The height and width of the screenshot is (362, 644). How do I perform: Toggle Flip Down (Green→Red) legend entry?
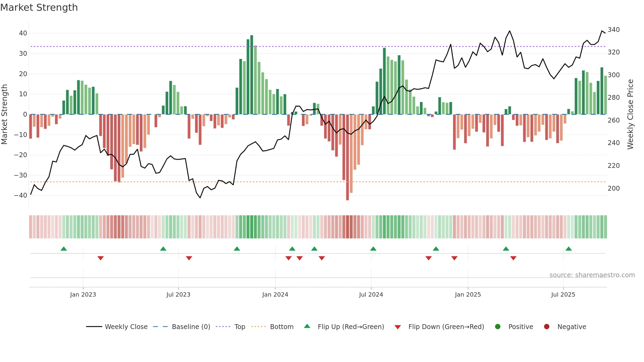click(439, 327)
